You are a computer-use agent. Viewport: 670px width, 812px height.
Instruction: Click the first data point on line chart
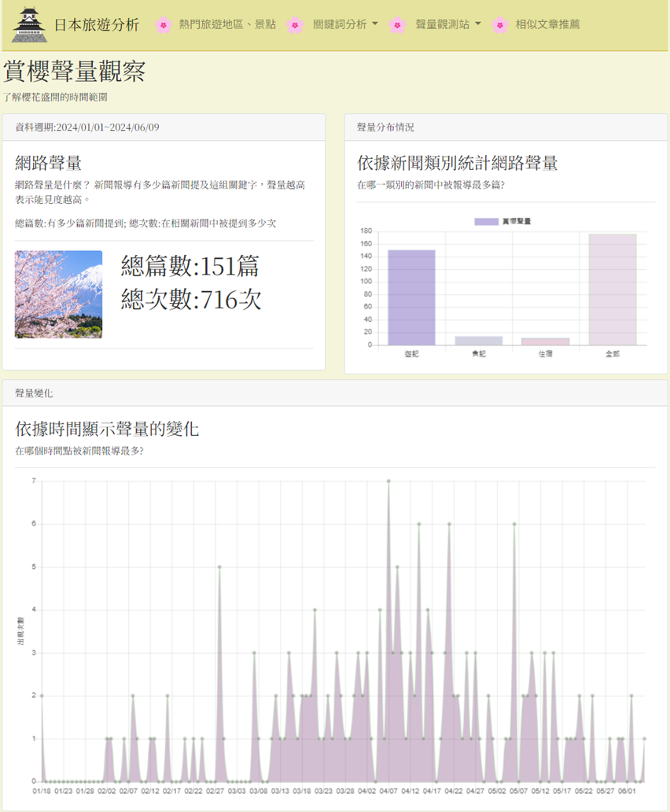(42, 696)
